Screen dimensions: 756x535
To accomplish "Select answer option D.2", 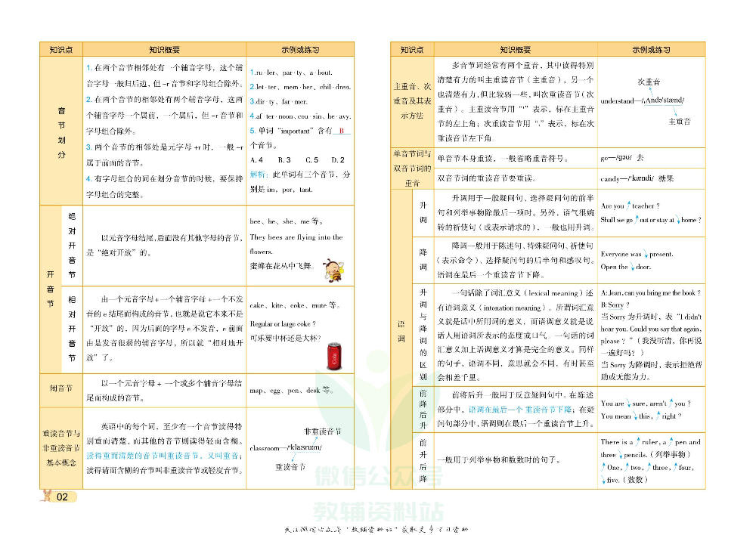I will pyautogui.click(x=338, y=160).
